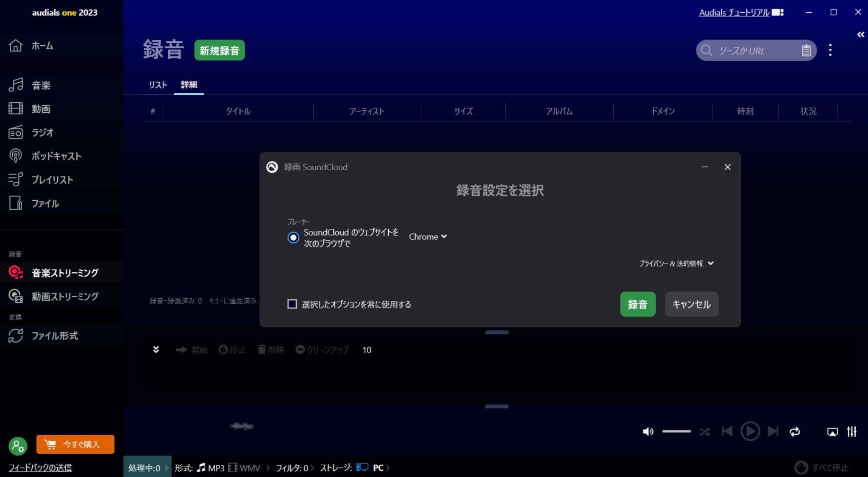Open the Audials チュートリアル link
The height and width of the screenshot is (477, 868).
734,13
